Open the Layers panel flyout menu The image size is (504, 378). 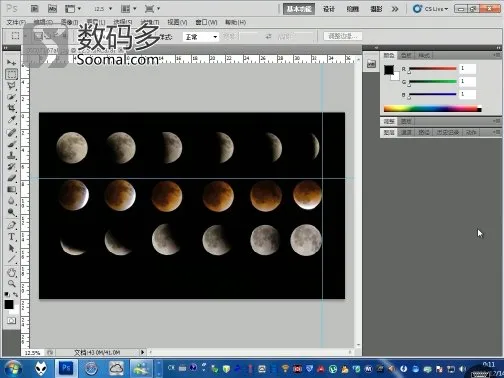497,132
